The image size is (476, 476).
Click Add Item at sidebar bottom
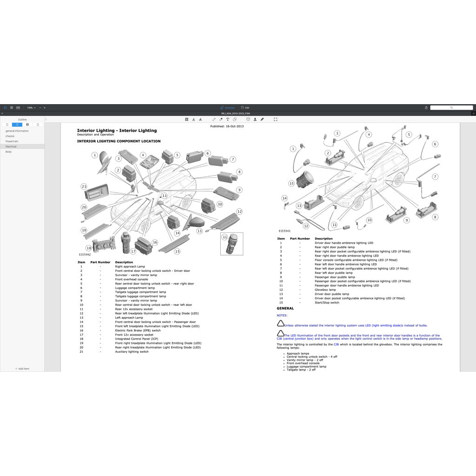[x=22, y=369]
